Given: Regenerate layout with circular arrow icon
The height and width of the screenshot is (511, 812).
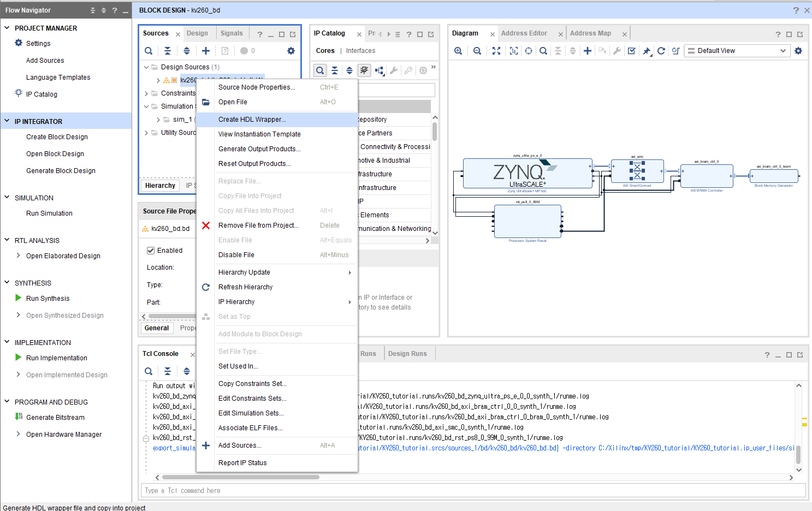Looking at the screenshot, I should tap(661, 51).
